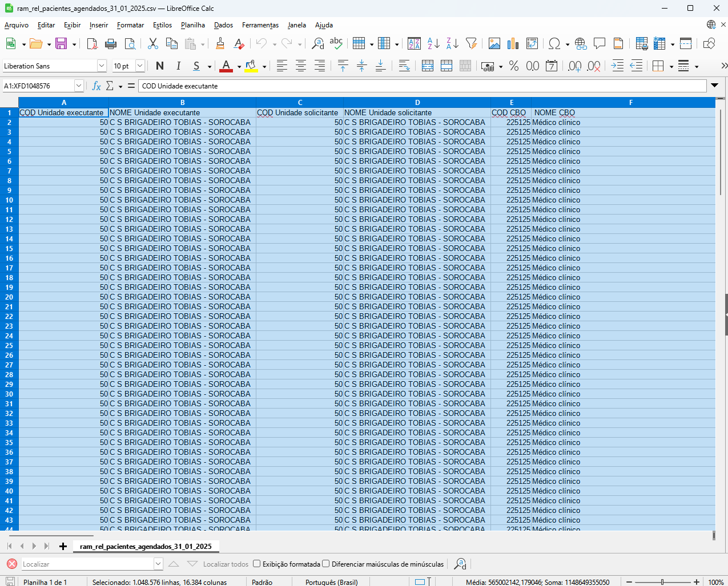The height and width of the screenshot is (586, 728).
Task: Format as percent icon
Action: (514, 66)
